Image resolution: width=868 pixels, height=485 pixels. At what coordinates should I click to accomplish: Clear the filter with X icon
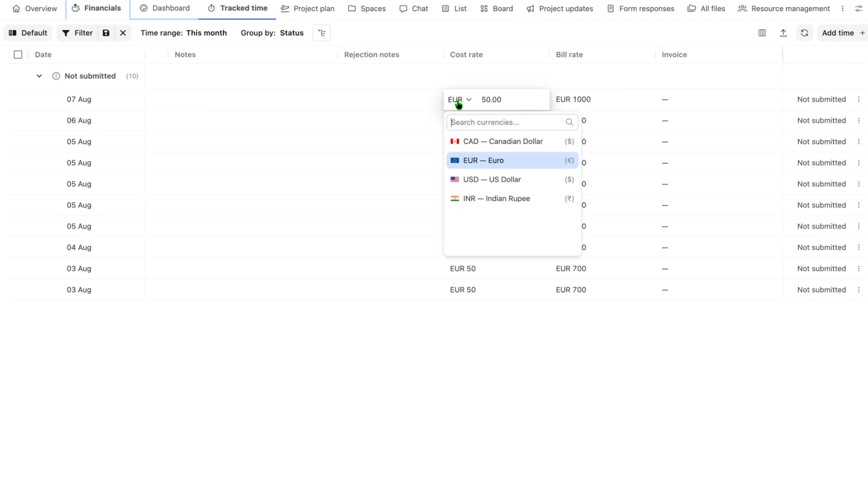(123, 33)
